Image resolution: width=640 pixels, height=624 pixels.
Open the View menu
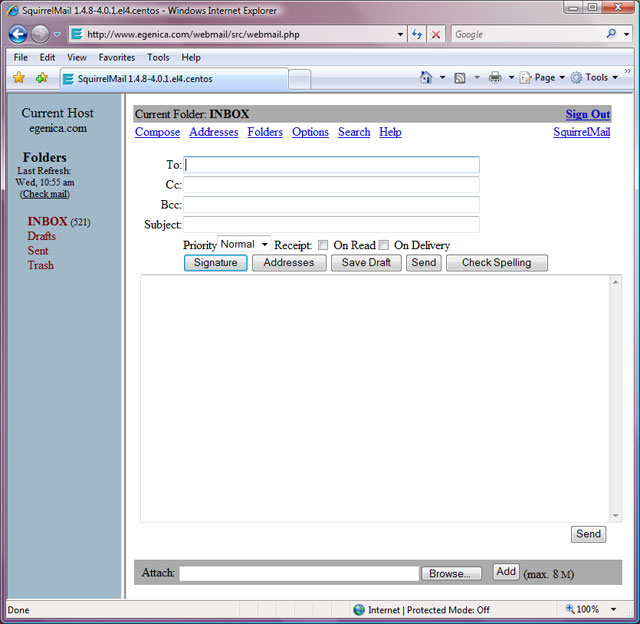coord(77,57)
